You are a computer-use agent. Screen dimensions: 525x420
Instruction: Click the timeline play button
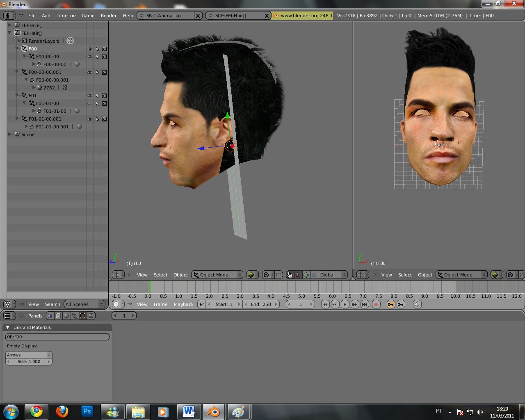tap(345, 304)
